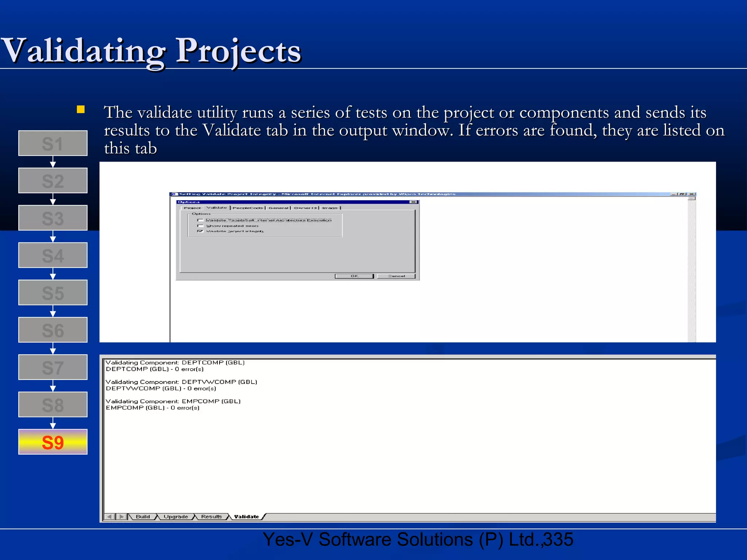
Task: Click the S1 step box
Action: pyautogui.click(x=53, y=143)
